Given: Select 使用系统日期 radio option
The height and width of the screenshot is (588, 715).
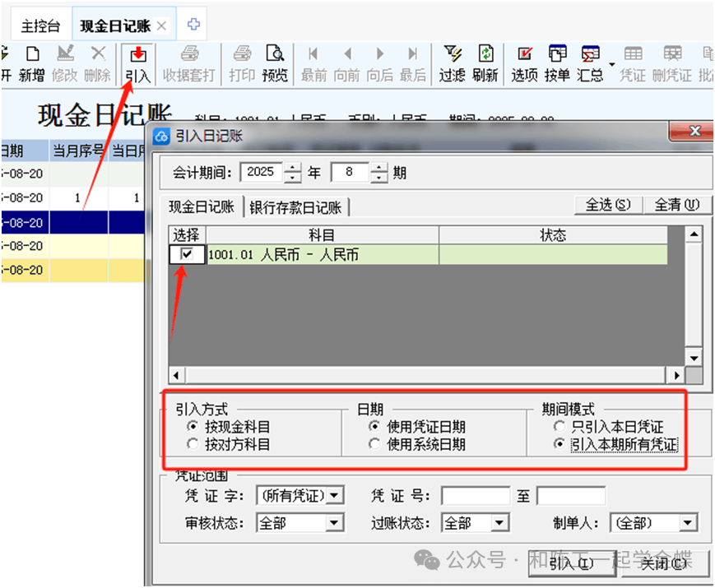Looking at the screenshot, I should [x=374, y=444].
